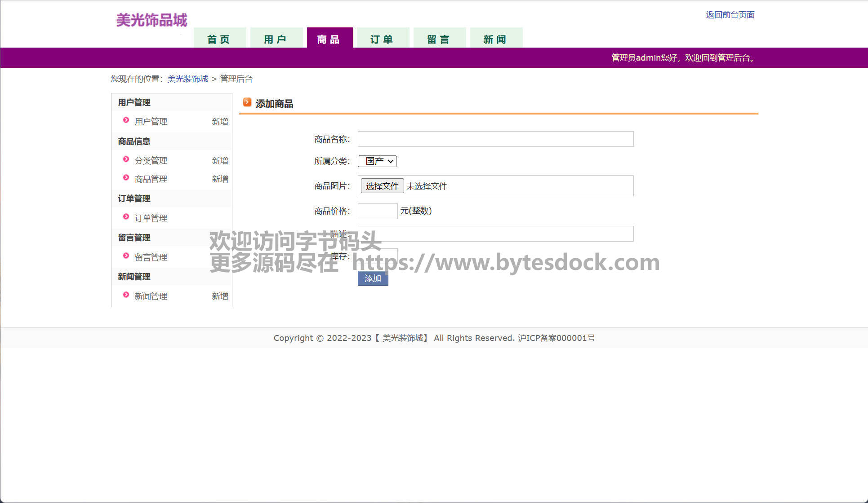Open the 新闻 navigation tab

(x=495, y=39)
